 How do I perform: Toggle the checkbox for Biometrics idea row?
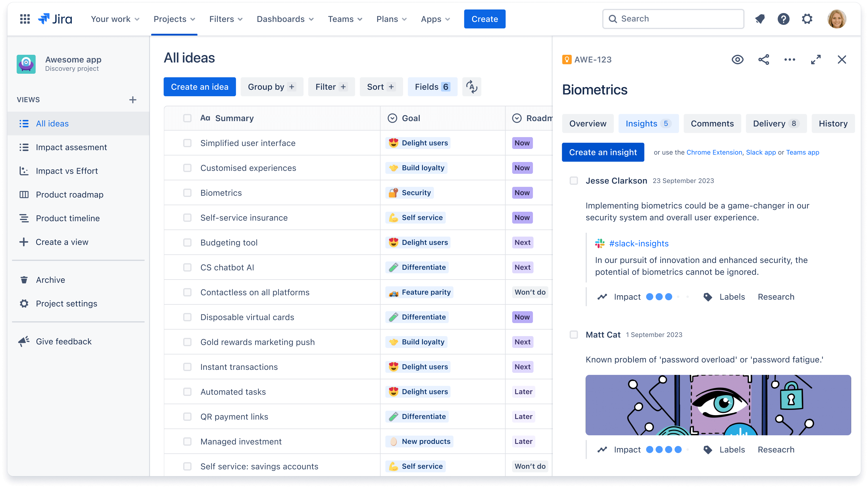pos(187,192)
